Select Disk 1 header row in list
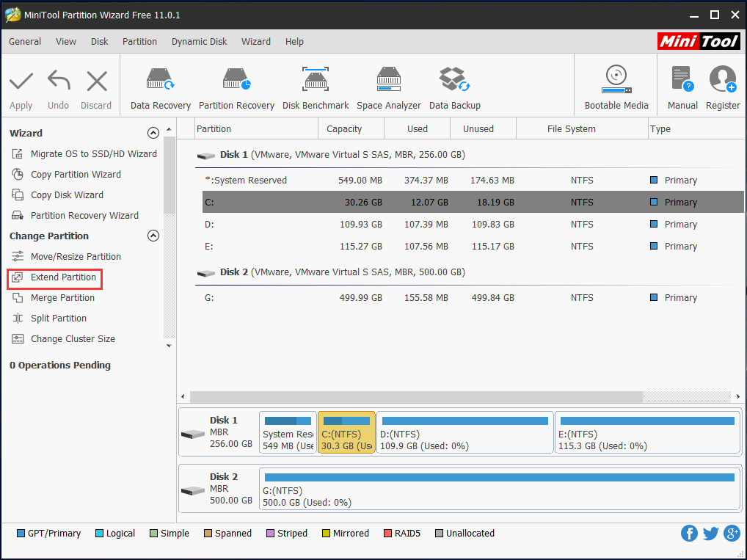747x560 pixels. (469, 155)
